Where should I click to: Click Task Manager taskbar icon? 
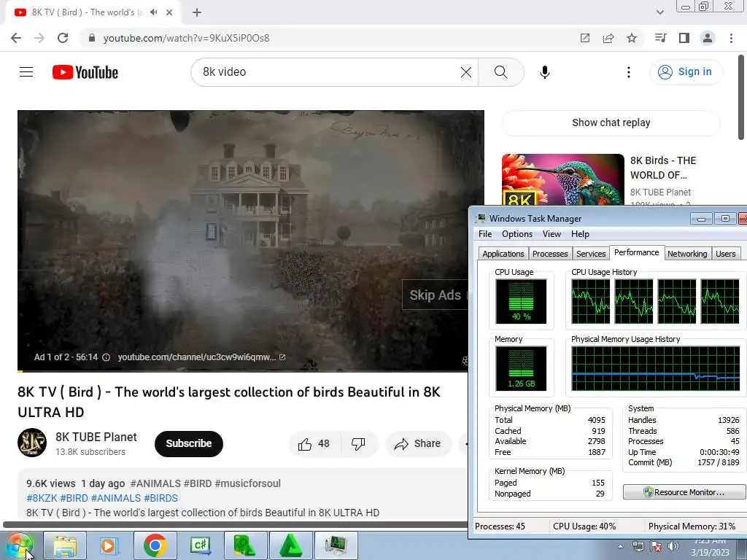click(336, 546)
